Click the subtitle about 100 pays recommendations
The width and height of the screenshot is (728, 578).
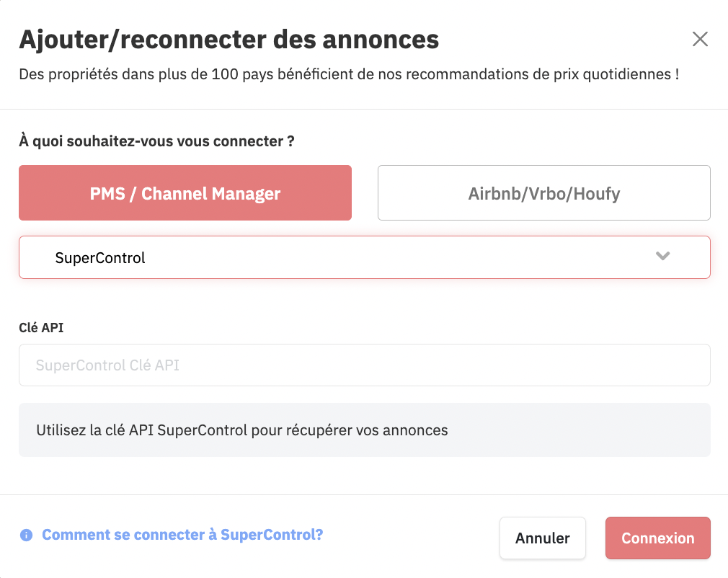(x=349, y=74)
